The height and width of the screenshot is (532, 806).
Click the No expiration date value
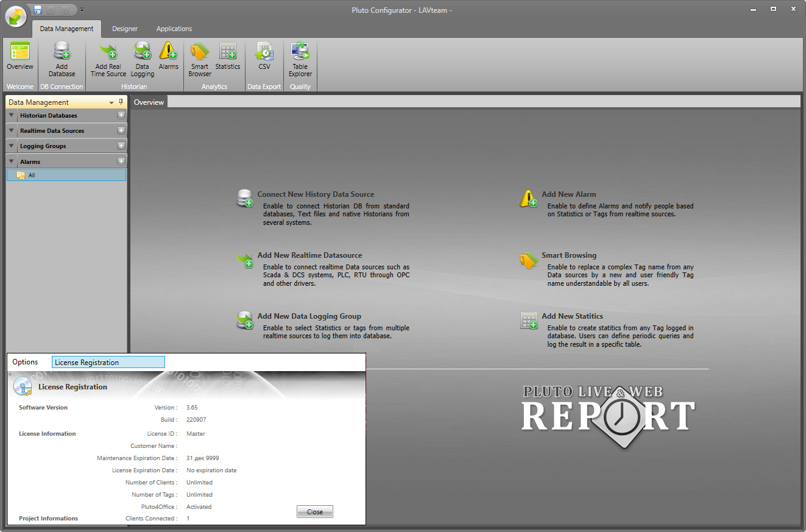click(211, 470)
